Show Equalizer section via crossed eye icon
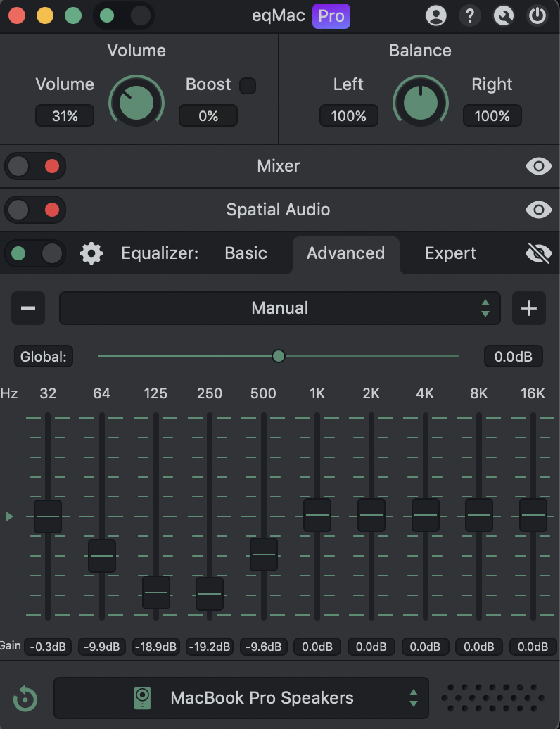This screenshot has height=729, width=560. (x=539, y=253)
